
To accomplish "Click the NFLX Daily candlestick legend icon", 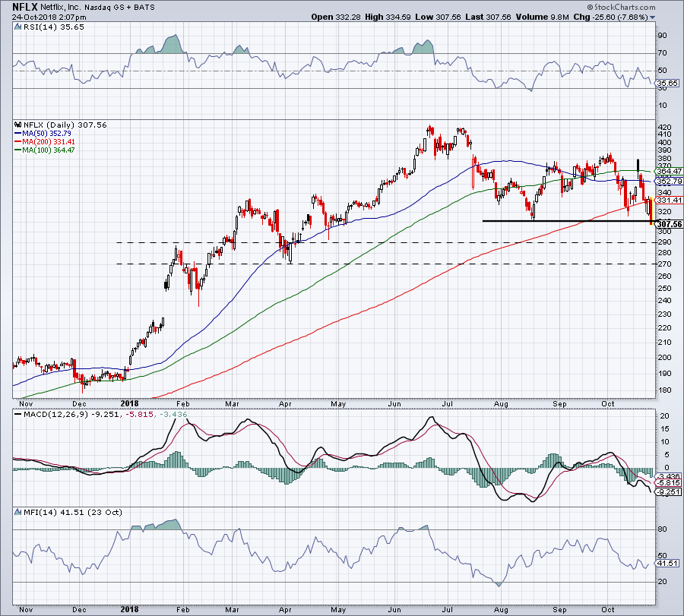I will pos(18,125).
